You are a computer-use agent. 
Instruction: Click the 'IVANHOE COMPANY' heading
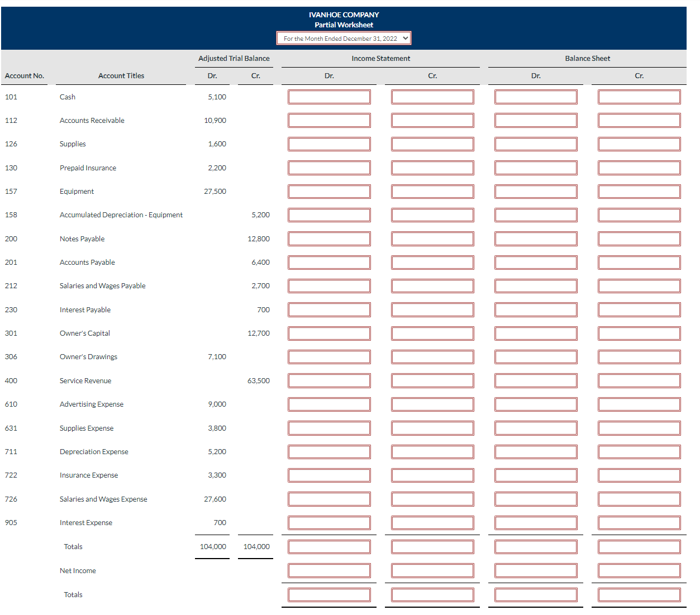tap(344, 15)
